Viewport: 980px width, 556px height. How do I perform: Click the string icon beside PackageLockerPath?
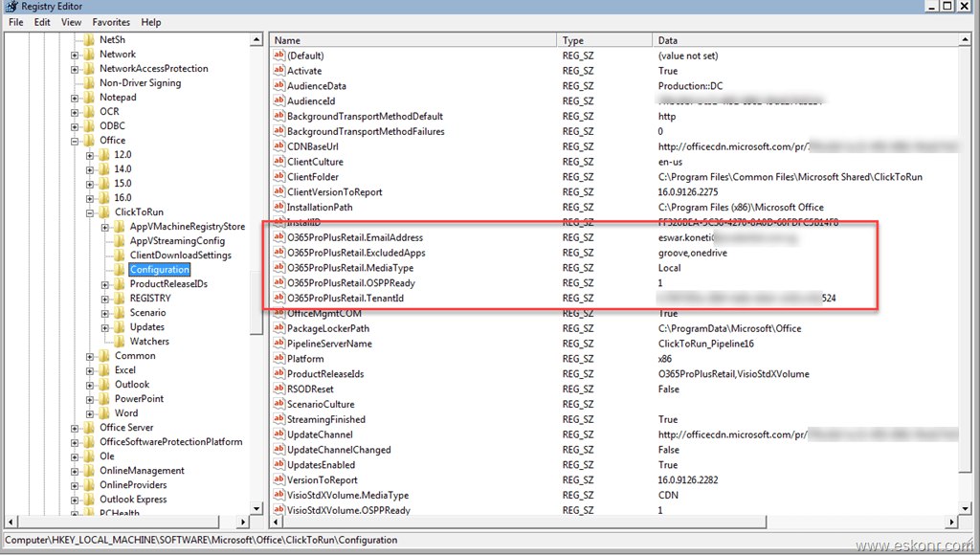point(278,328)
